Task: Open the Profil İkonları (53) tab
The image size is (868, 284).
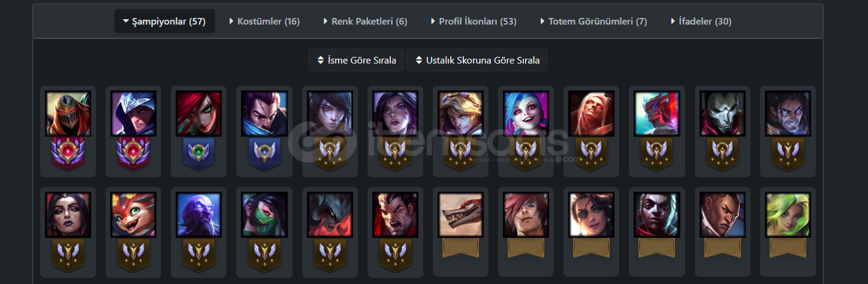Action: tap(474, 22)
